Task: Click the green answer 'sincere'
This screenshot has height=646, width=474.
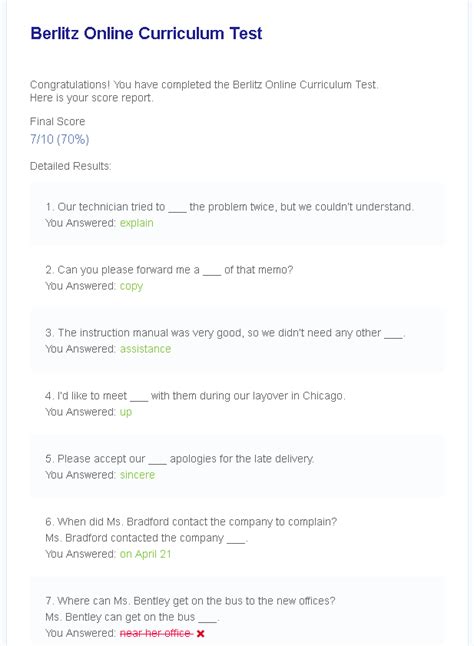Action: coord(138,475)
